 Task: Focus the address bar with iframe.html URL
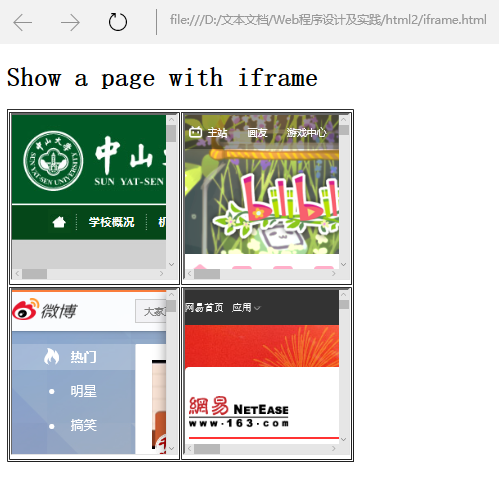[x=328, y=20]
